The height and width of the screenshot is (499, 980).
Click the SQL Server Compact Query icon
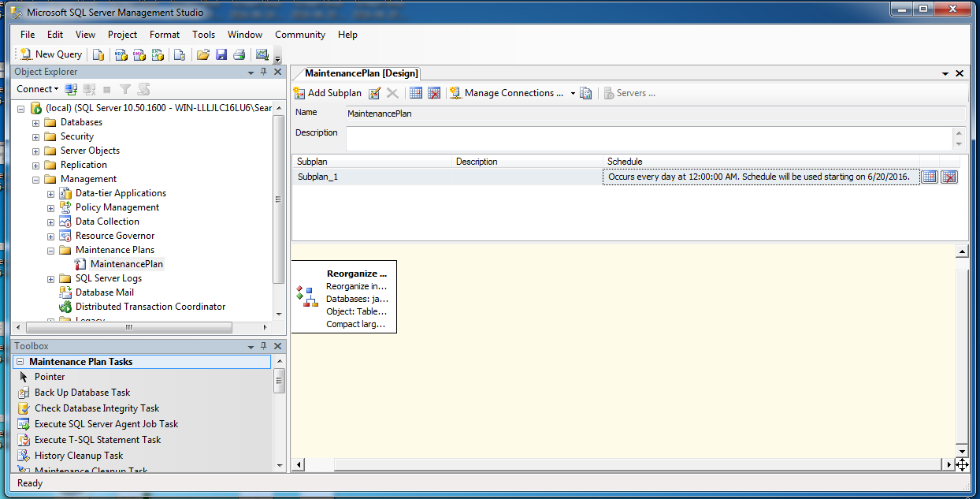[180, 54]
